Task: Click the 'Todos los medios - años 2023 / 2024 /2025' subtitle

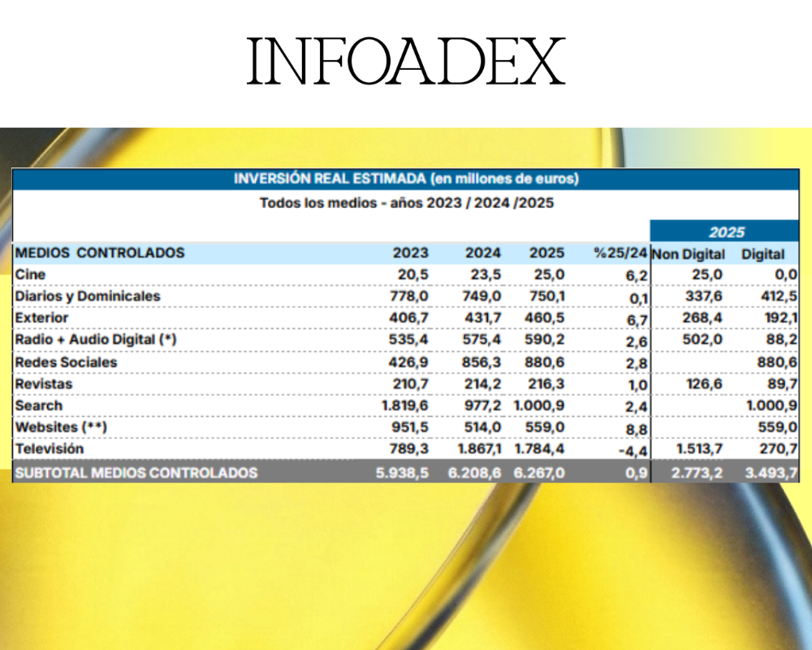Action: click(407, 202)
